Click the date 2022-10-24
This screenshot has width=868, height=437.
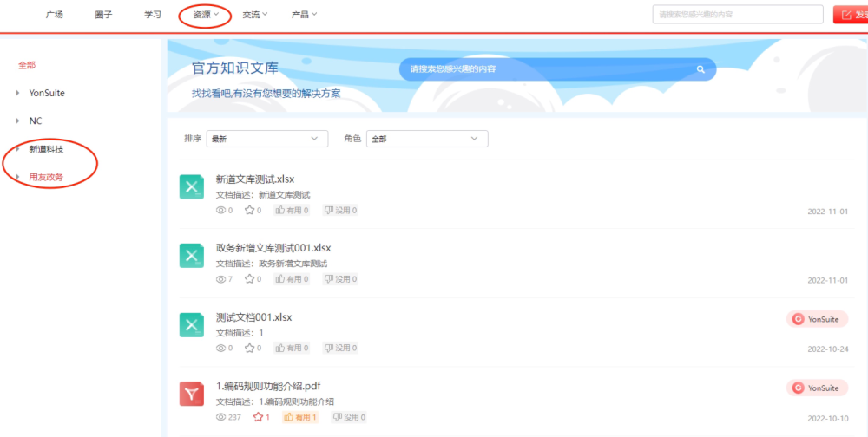click(x=827, y=349)
